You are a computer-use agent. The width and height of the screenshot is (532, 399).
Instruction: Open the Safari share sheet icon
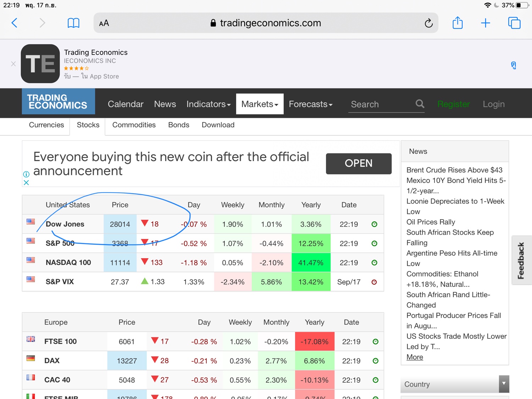pyautogui.click(x=458, y=23)
